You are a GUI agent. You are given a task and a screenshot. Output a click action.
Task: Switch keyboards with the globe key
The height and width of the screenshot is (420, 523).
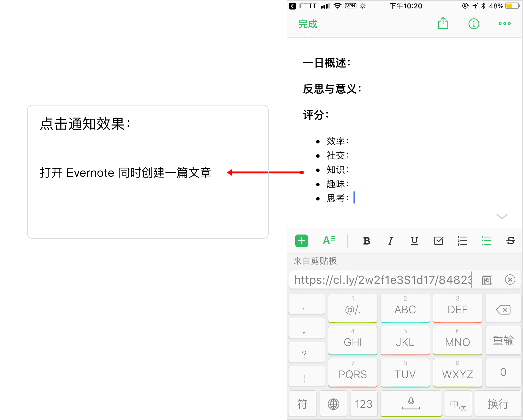[x=333, y=404]
